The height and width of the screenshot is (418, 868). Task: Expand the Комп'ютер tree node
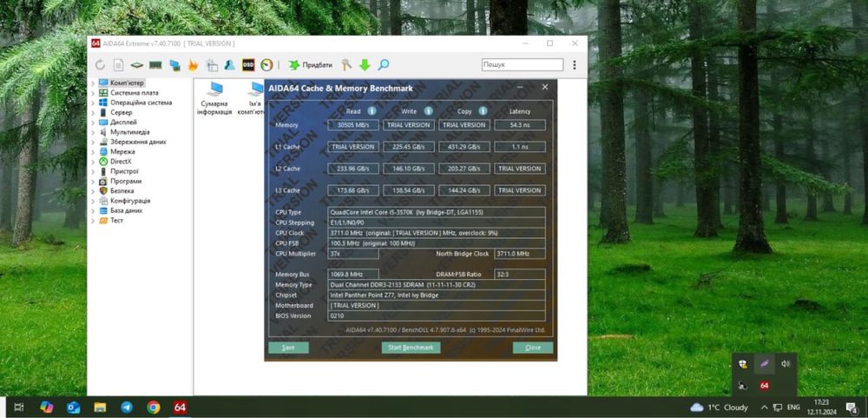pyautogui.click(x=93, y=83)
